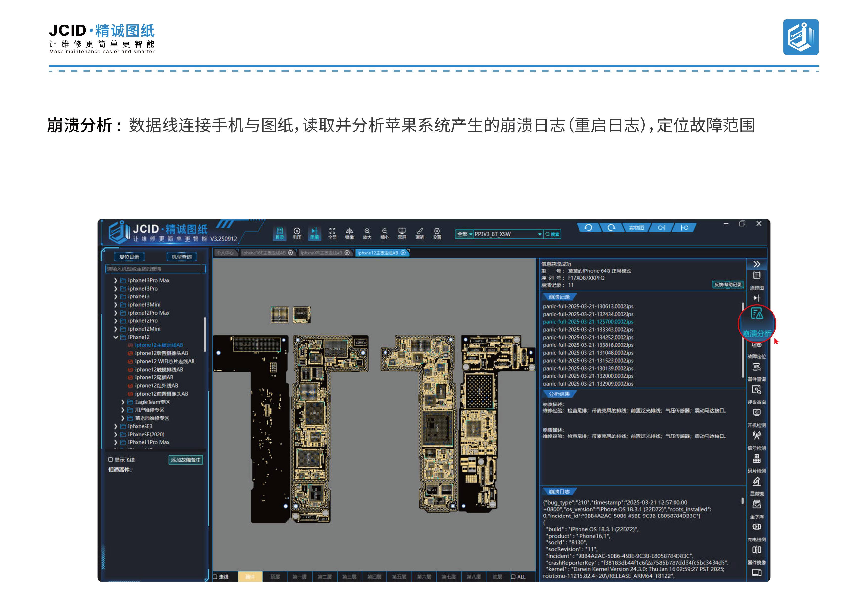Click the 镜像 mirror toolbar icon
Image resolution: width=868 pixels, height=614 pixels.
(x=349, y=233)
